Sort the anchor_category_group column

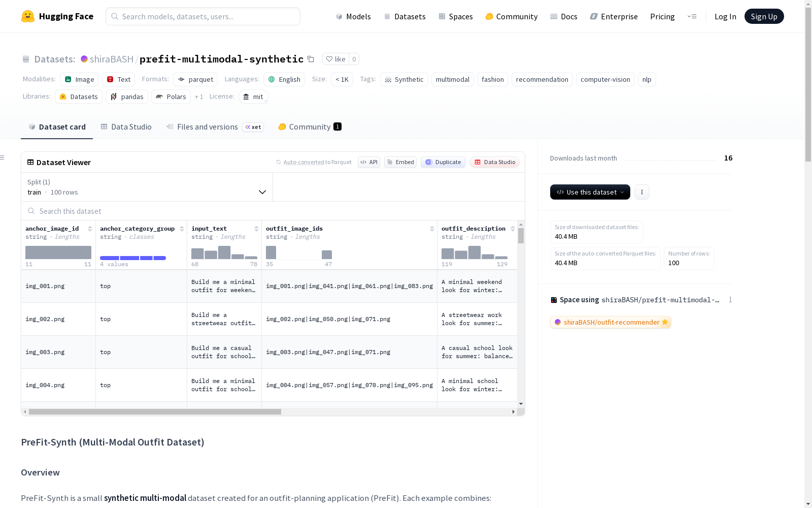click(x=182, y=229)
